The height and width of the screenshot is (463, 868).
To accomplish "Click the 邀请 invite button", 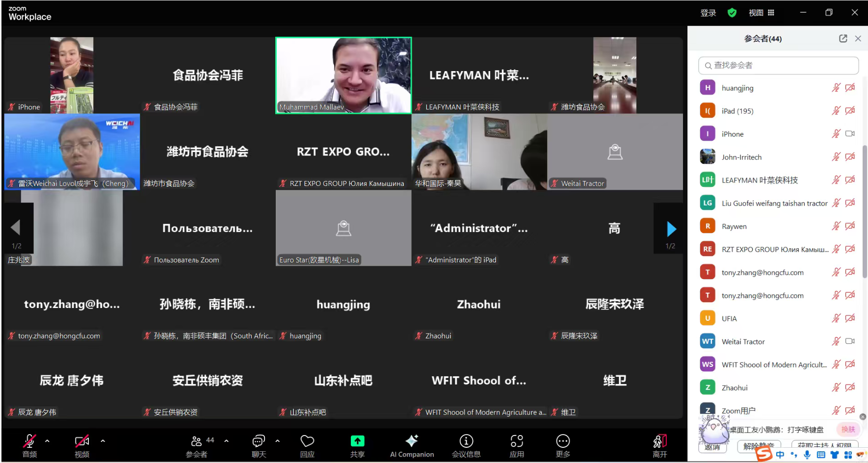I will click(x=712, y=447).
